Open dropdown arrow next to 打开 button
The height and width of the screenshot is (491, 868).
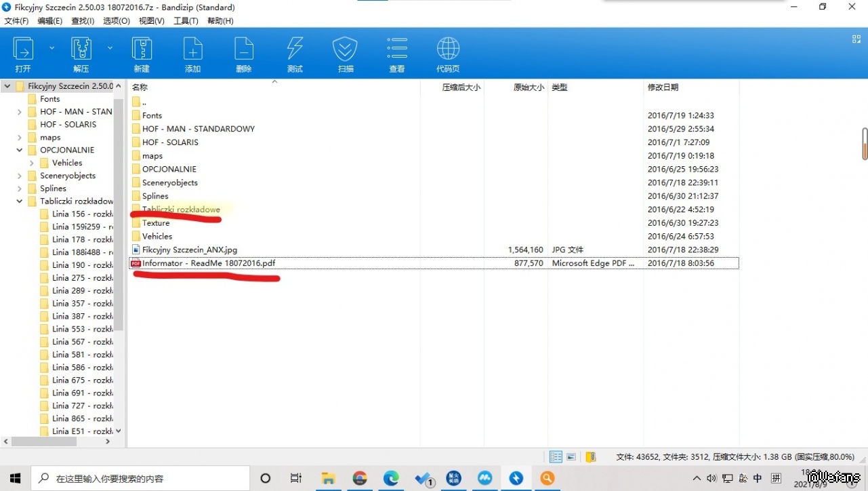coord(51,48)
